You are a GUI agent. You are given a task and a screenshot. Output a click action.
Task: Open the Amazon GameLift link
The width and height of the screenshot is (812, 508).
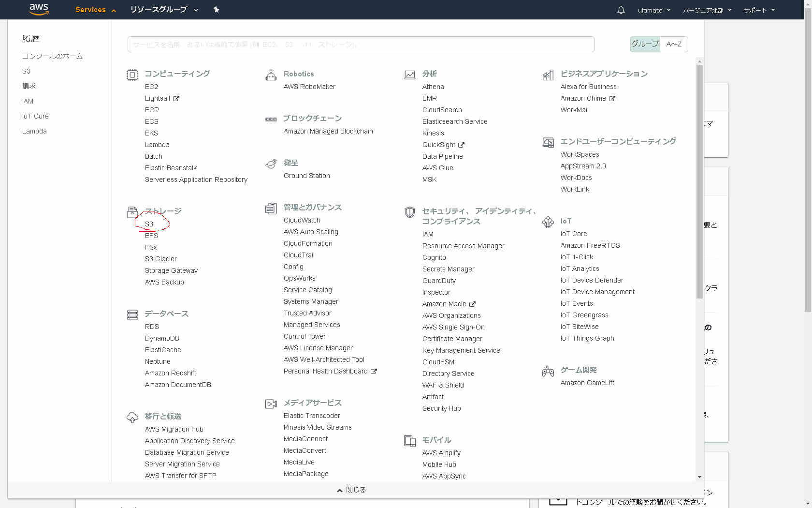587,383
